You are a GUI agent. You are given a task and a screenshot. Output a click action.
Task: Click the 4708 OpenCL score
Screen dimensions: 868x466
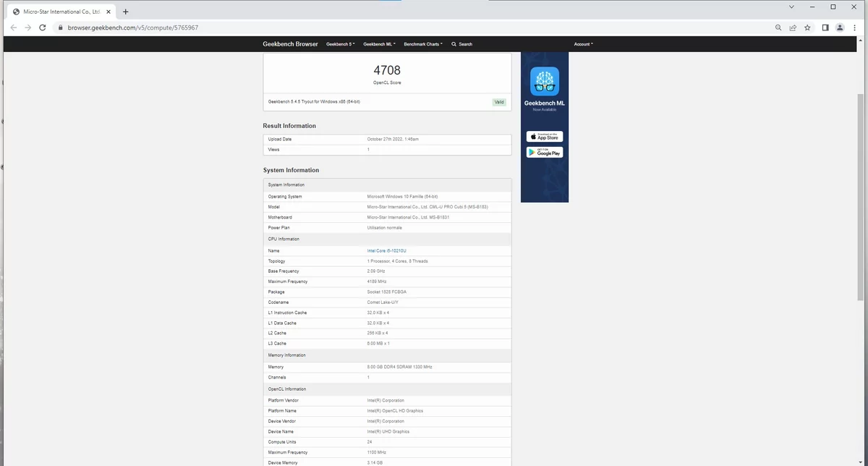click(387, 70)
